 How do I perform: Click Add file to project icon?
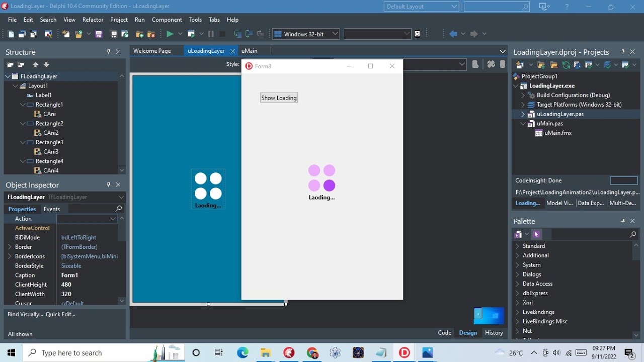(140, 34)
